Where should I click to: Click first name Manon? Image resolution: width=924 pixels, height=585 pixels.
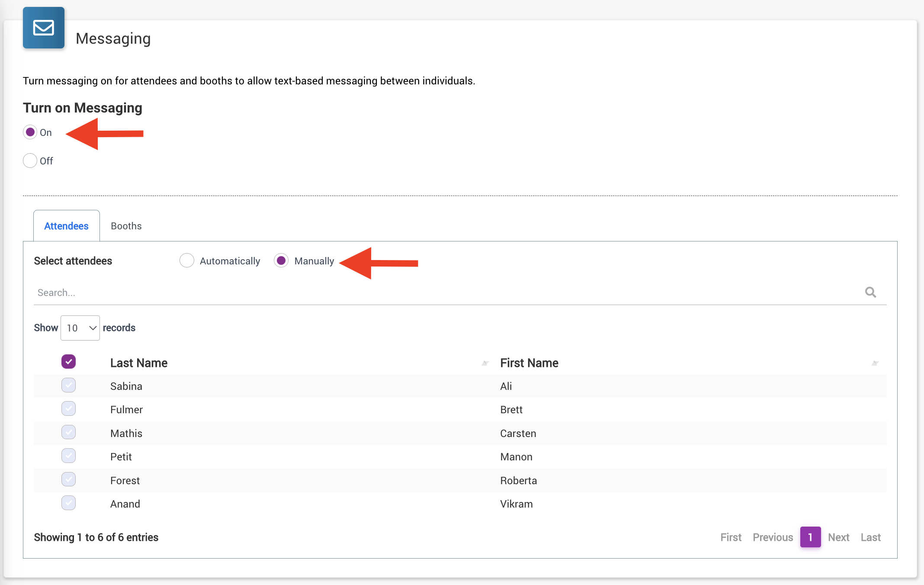(x=516, y=456)
